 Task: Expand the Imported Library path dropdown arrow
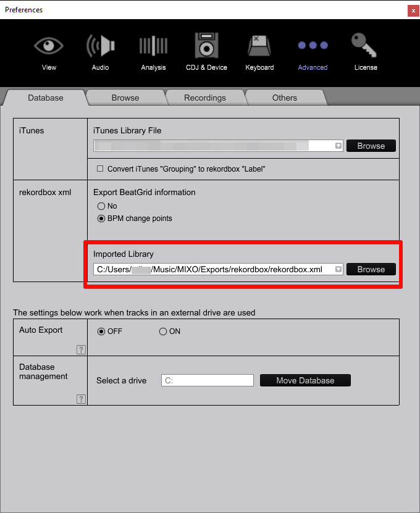[338, 269]
